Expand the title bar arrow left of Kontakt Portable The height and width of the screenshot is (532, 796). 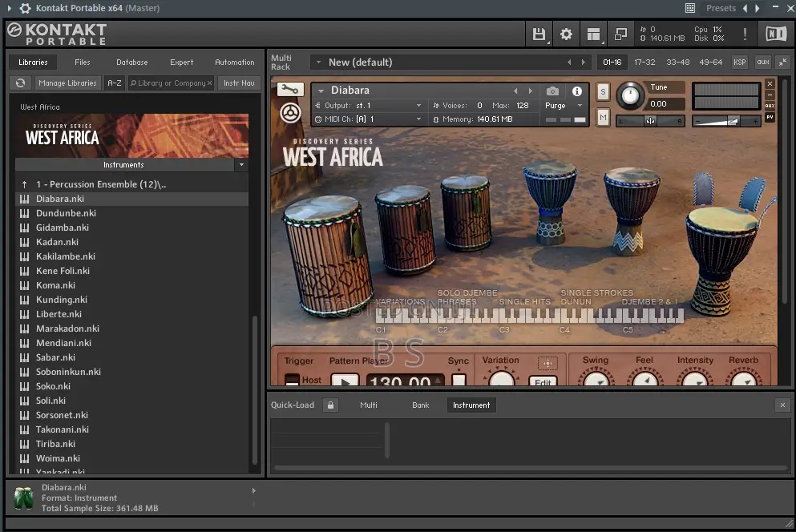point(9,8)
